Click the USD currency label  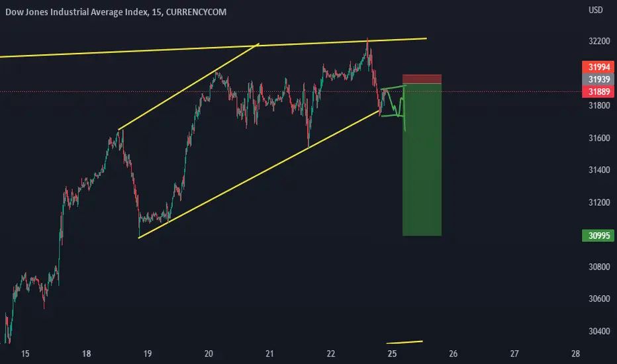pyautogui.click(x=595, y=10)
